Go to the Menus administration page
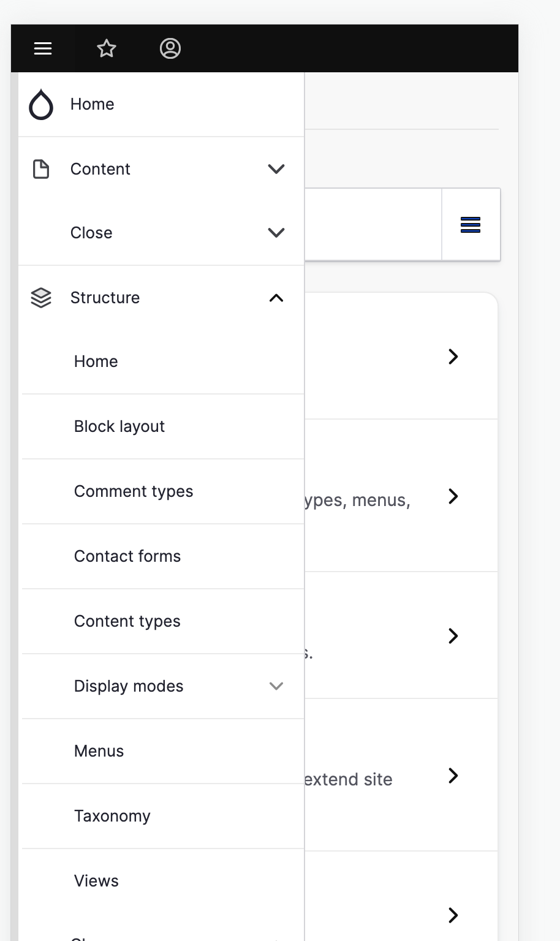560x941 pixels. point(99,751)
